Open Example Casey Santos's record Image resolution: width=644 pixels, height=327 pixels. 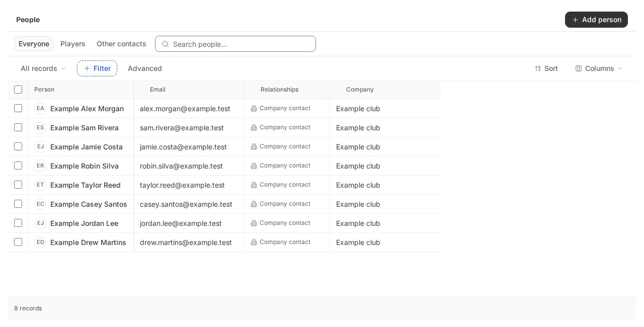coord(89,204)
